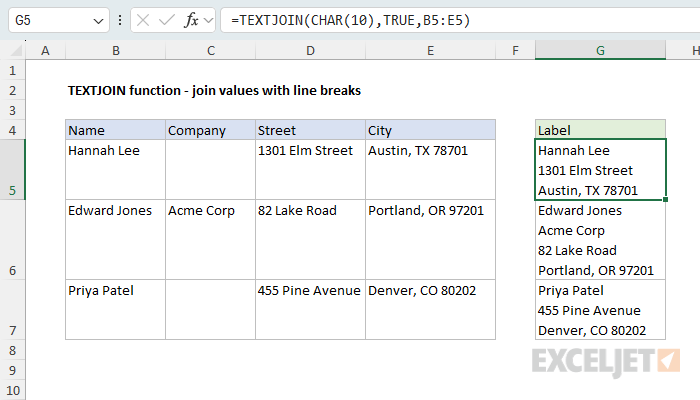Select the empty Company cell in Hannah Lee's row
This screenshot has height=400, width=700.
[x=211, y=170]
